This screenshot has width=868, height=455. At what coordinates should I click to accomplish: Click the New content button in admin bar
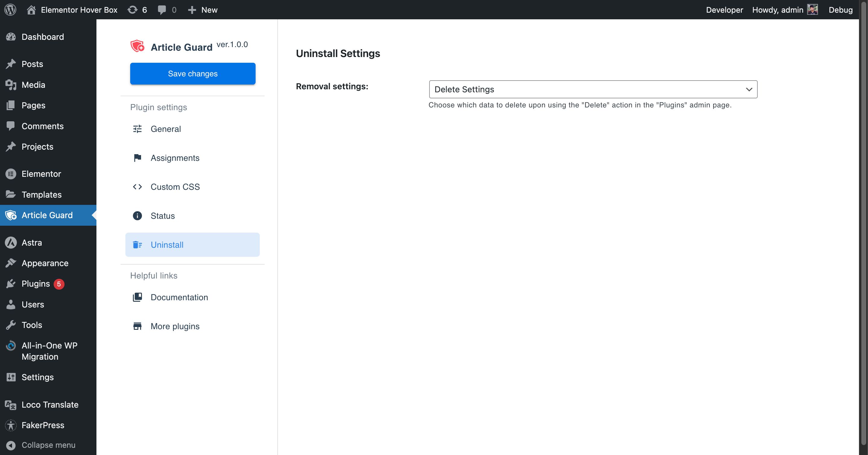[203, 9]
